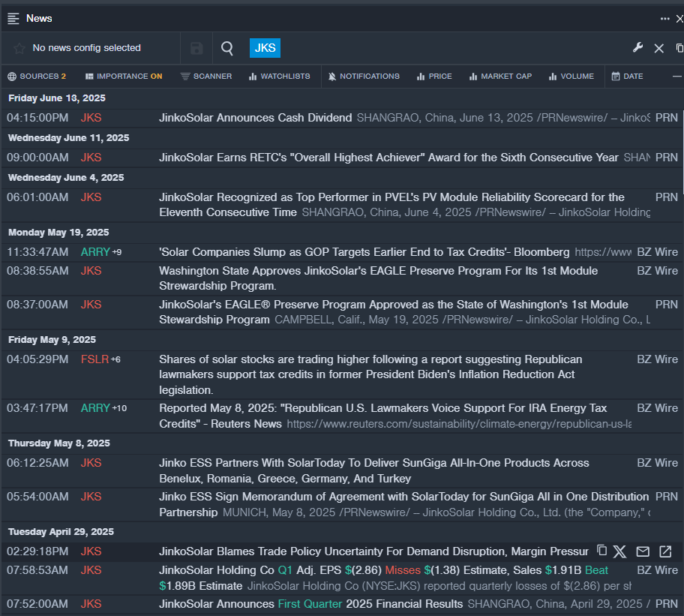Open 'Solar Companies Slump as GOP Targets' story
684x616 pixels.
pyautogui.click(x=364, y=252)
